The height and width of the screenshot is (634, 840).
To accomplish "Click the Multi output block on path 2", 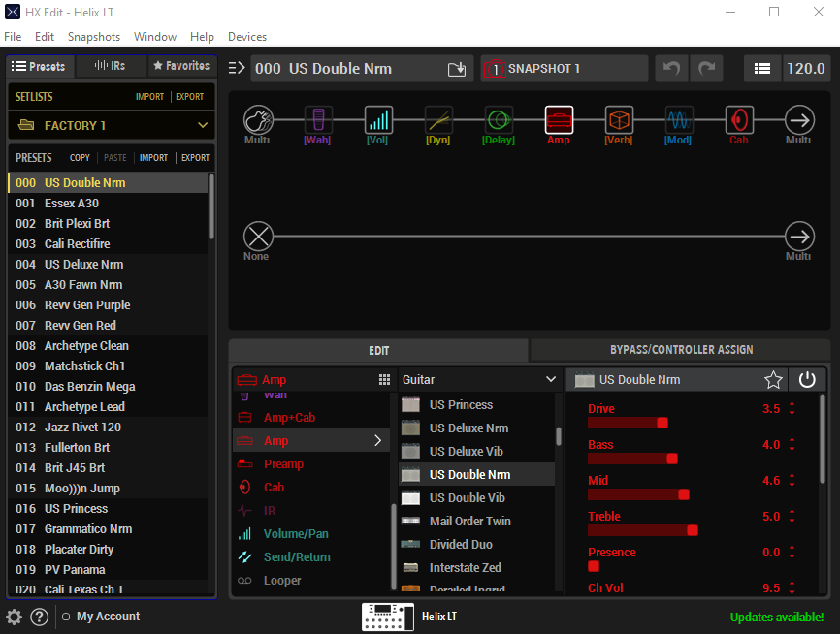I will pyautogui.click(x=799, y=237).
